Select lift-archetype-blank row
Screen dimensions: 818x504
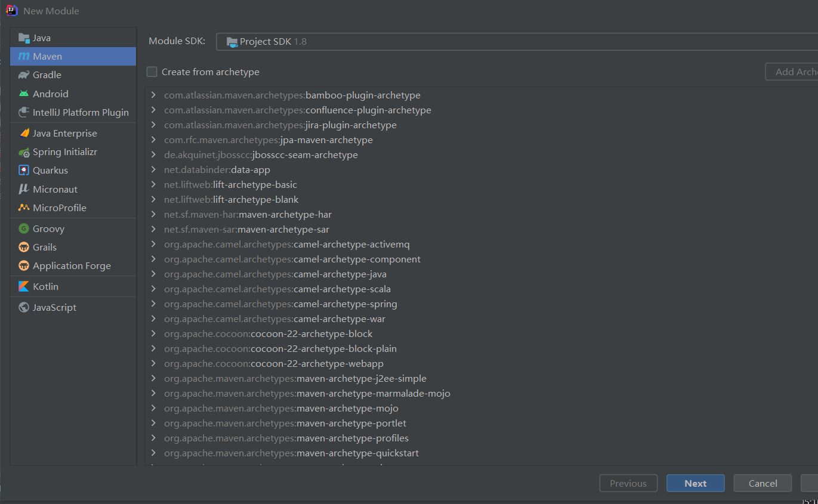coord(481,199)
